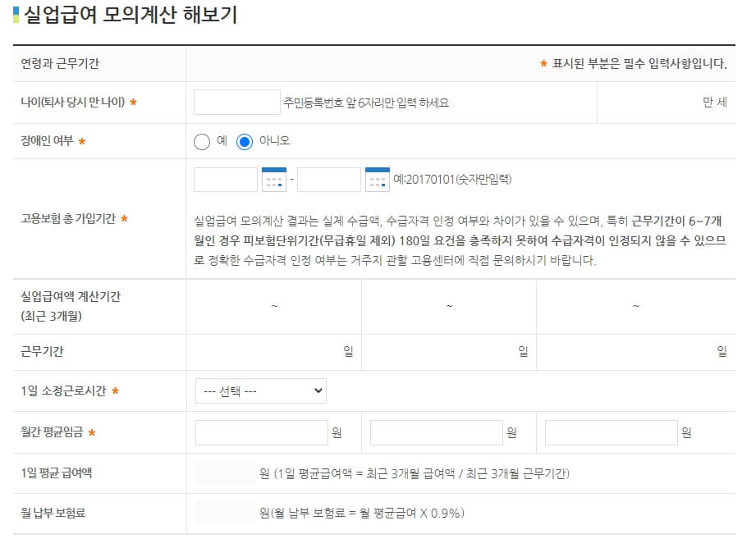Screen dimensions: 756x548
Task: Click the second 월간 평균임금 input field
Action: (436, 432)
